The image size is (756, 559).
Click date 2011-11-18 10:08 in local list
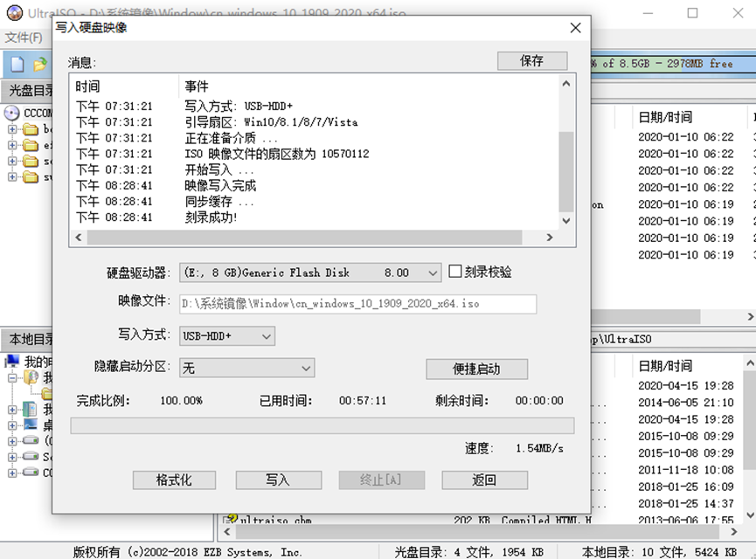coord(685,470)
